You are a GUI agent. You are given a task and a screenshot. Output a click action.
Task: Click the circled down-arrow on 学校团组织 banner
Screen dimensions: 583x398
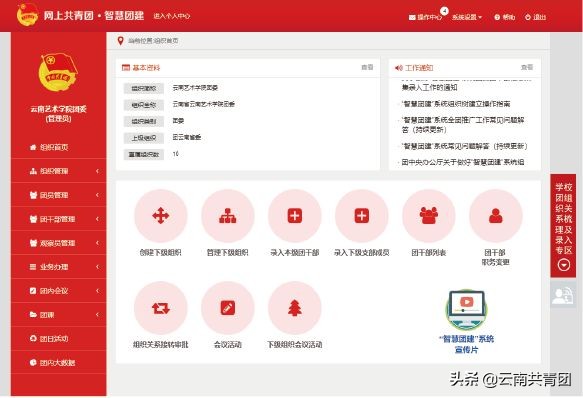[x=564, y=265]
